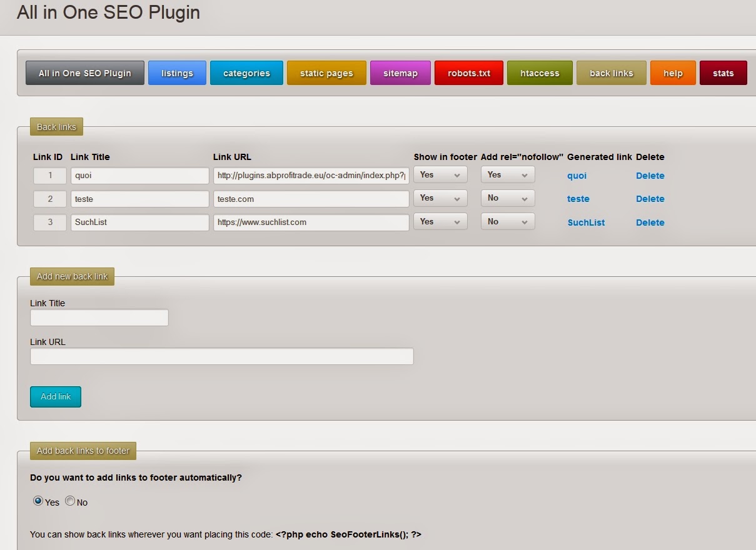
Task: Open Show in footer dropdown for SuchList
Action: tap(440, 222)
